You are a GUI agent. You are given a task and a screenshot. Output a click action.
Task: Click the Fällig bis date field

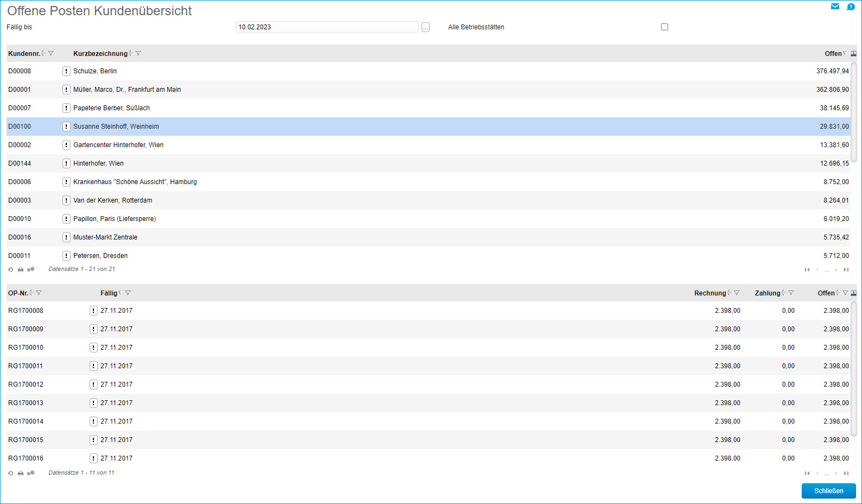327,27
